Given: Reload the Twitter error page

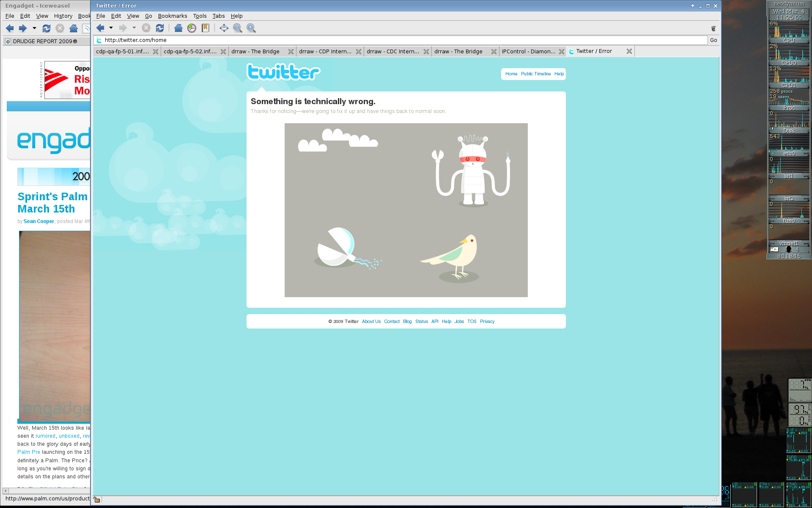Looking at the screenshot, I should point(159,28).
